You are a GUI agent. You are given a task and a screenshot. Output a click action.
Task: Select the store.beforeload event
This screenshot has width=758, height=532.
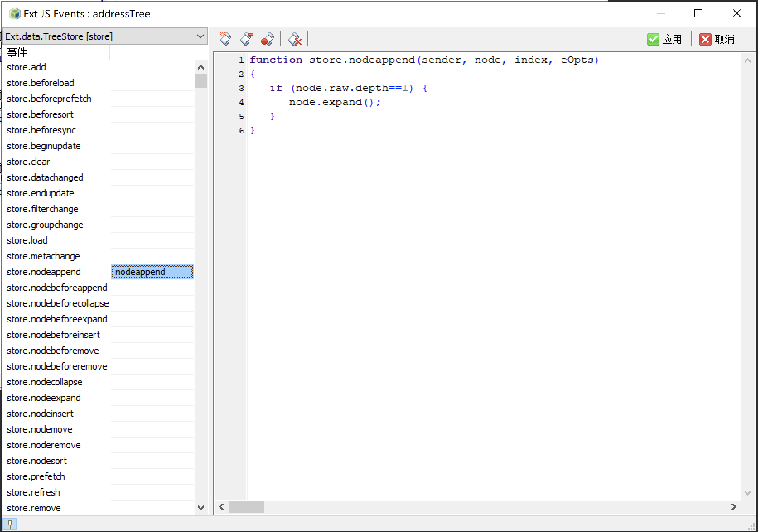[41, 83]
